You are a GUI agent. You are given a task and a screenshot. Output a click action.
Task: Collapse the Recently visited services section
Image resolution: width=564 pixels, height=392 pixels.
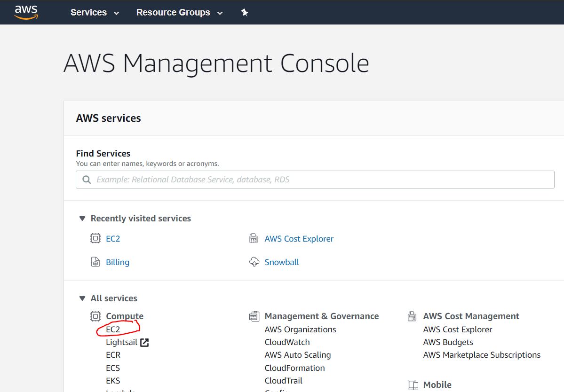click(82, 219)
